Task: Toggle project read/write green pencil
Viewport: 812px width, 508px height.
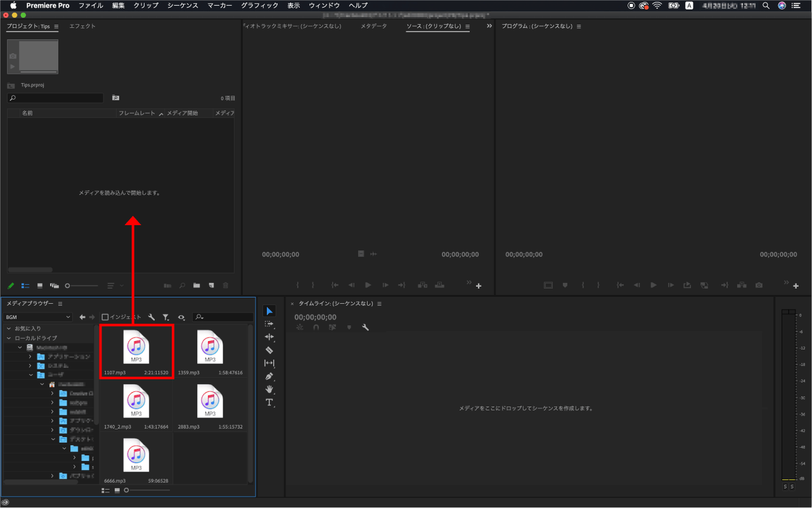Action: (11, 286)
